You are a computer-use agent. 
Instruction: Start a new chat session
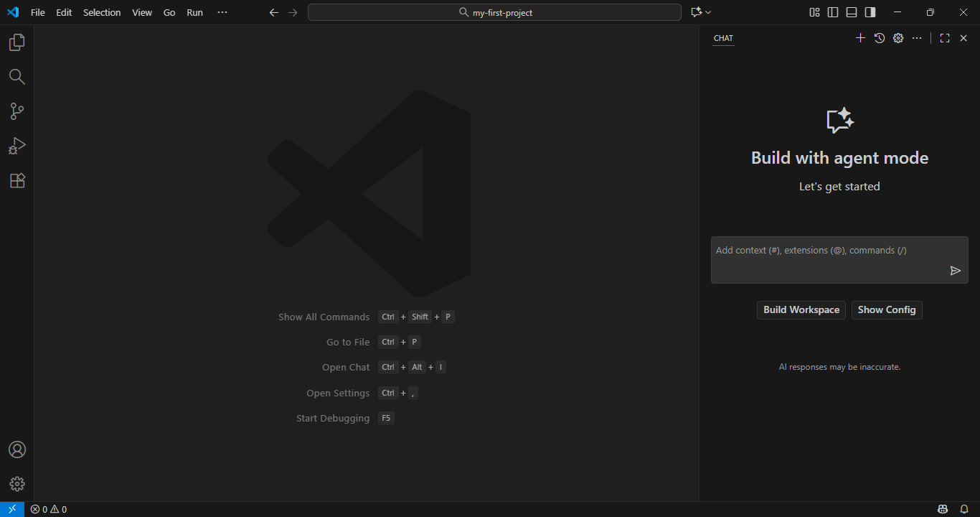point(860,37)
